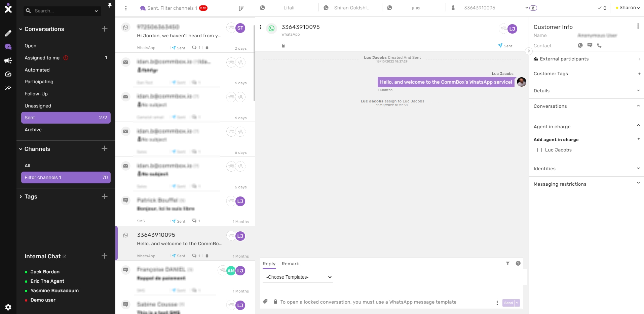Toggle the reply filter icon above compose box

(x=508, y=264)
